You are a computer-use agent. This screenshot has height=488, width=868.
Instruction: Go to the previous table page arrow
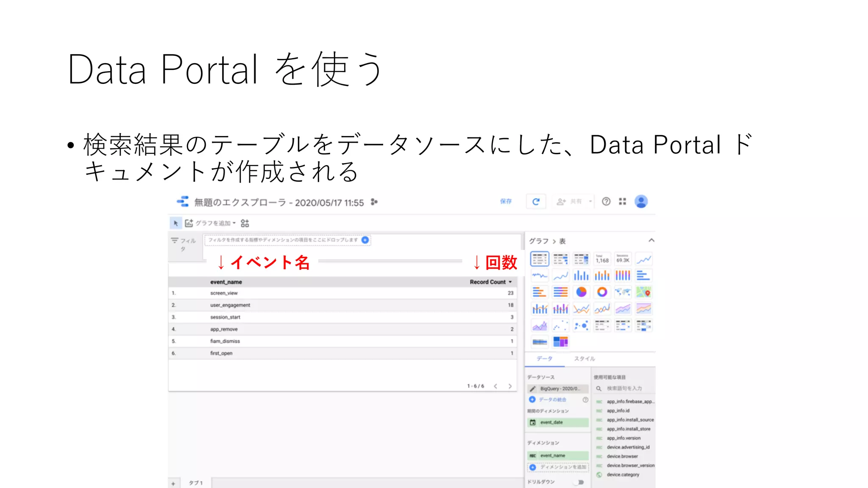pyautogui.click(x=495, y=386)
